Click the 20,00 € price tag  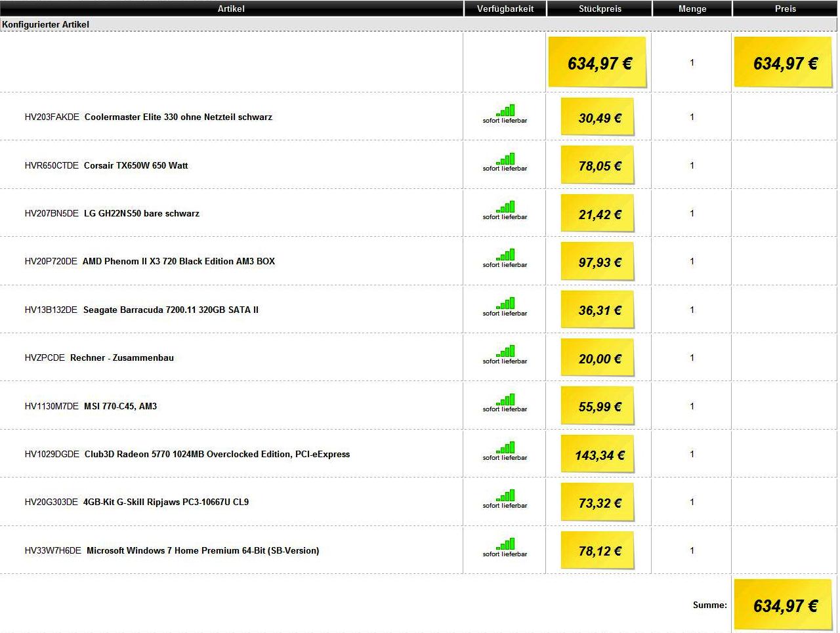click(x=598, y=357)
